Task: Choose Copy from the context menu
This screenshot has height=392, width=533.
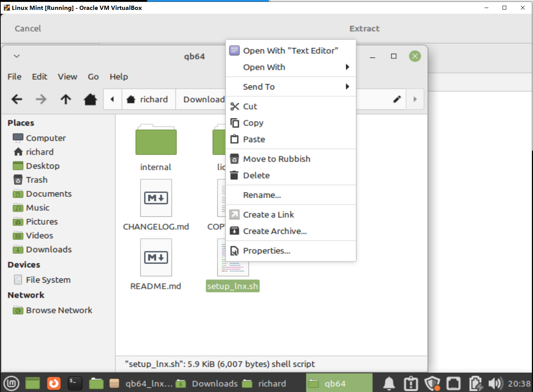Action: [x=291, y=123]
